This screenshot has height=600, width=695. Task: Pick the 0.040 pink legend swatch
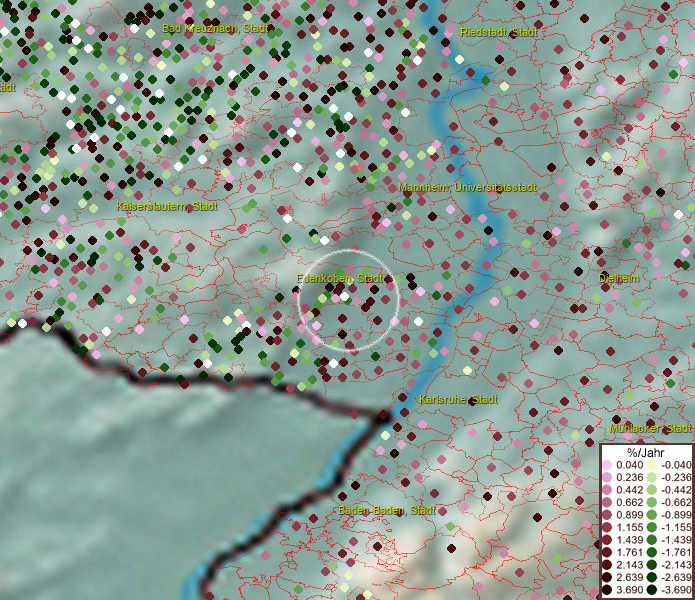coord(607,465)
